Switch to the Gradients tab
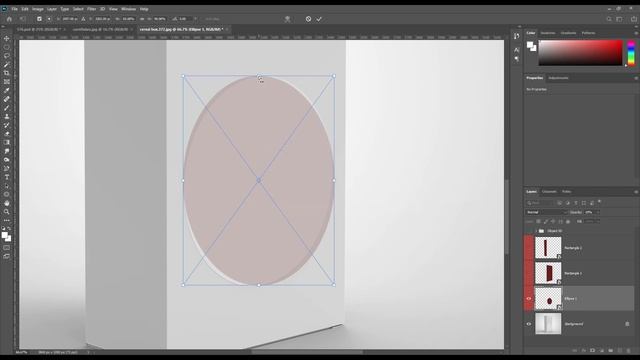The width and height of the screenshot is (640, 360). click(568, 33)
